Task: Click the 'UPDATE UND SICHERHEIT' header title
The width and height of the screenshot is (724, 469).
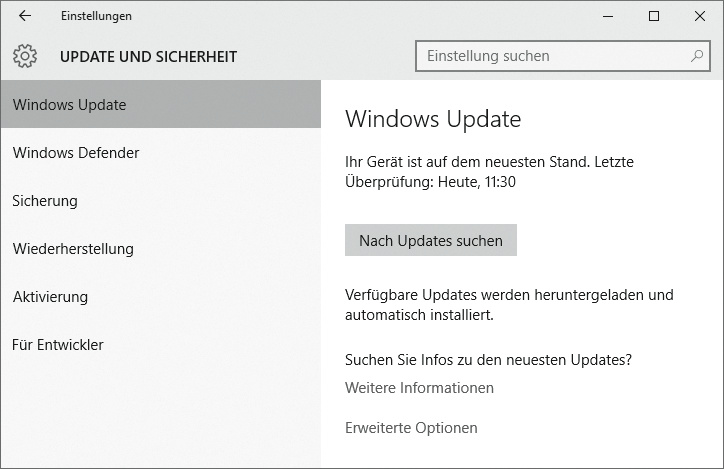Action: (x=148, y=57)
